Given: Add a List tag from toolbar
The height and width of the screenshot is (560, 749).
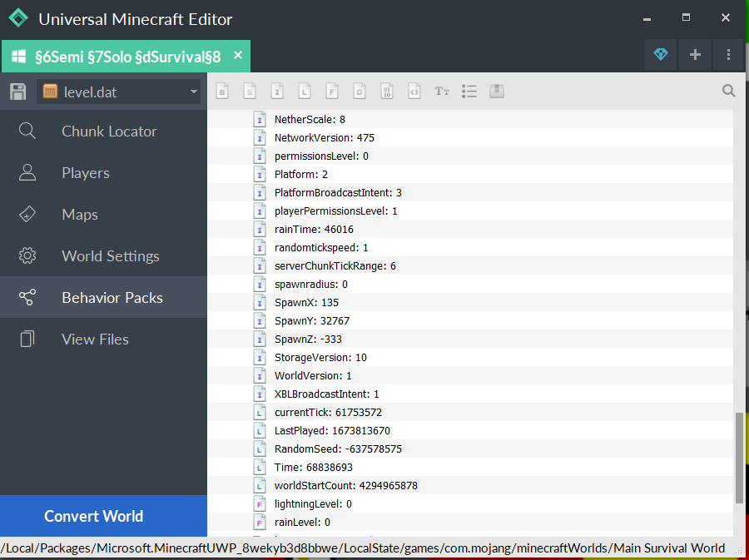Looking at the screenshot, I should pos(469,92).
